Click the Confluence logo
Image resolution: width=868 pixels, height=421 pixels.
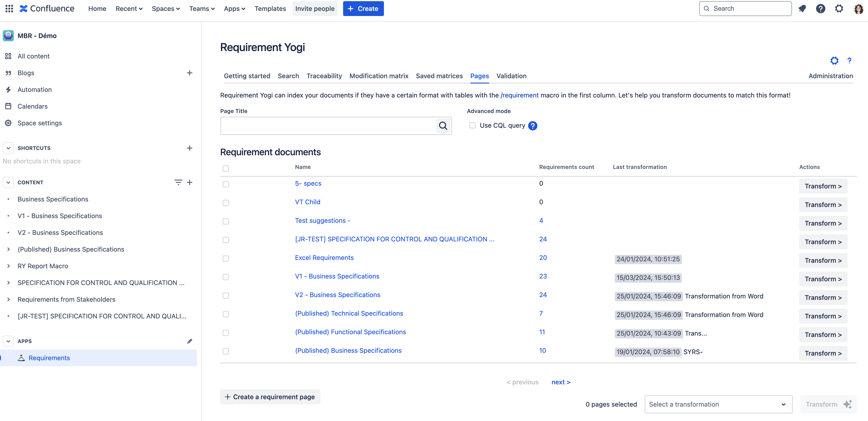[47, 8]
